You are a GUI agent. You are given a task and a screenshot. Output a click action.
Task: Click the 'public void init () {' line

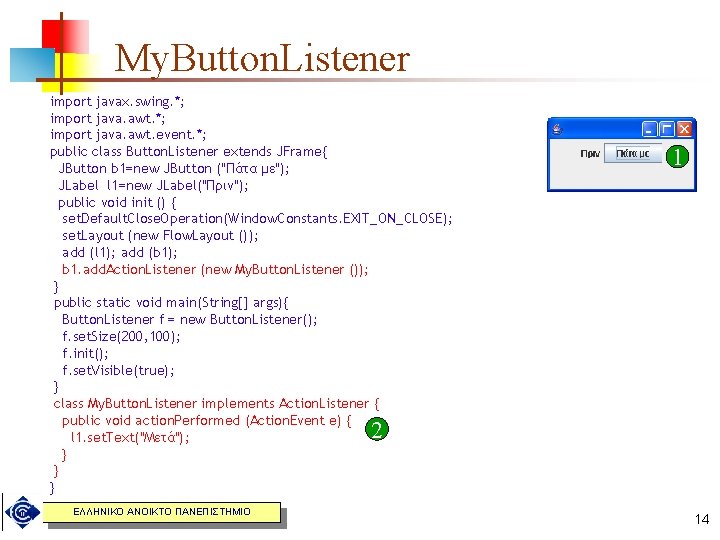[117, 202]
